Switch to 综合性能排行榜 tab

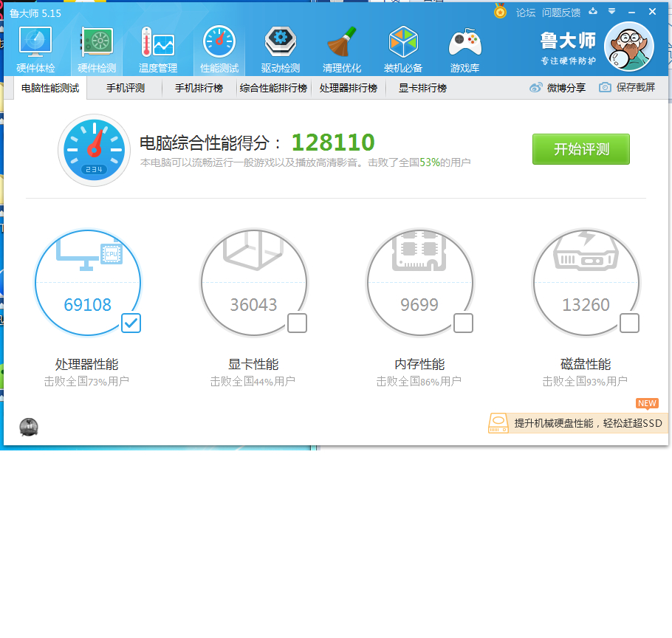click(x=273, y=89)
